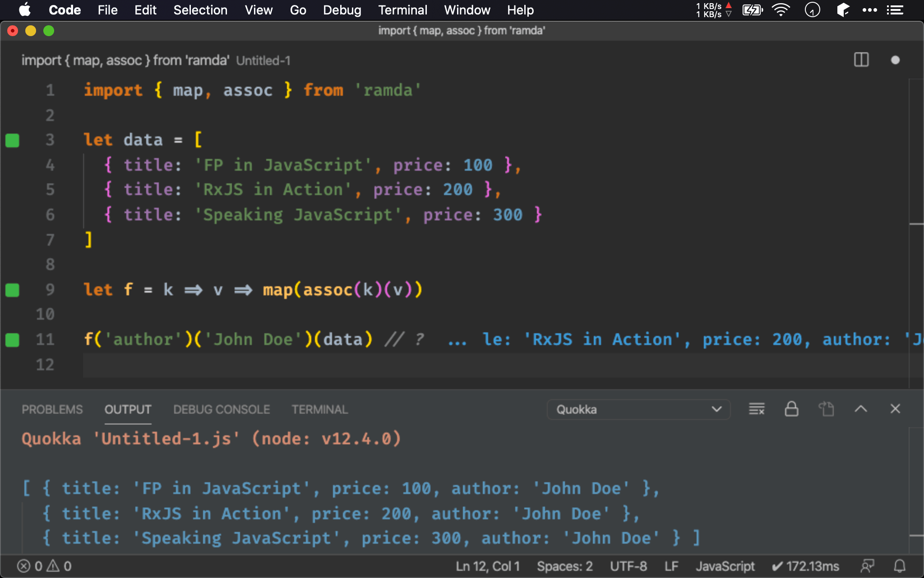
Task: Toggle the output scroll lock icon
Action: tap(791, 409)
